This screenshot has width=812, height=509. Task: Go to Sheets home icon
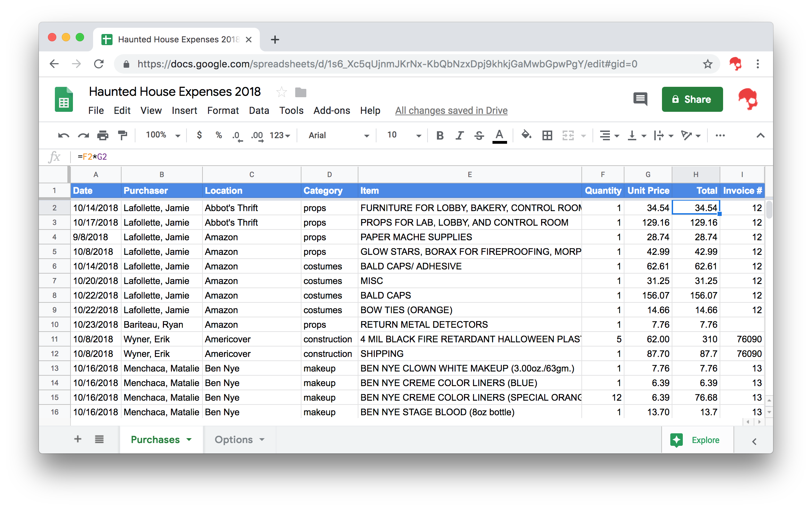point(64,99)
